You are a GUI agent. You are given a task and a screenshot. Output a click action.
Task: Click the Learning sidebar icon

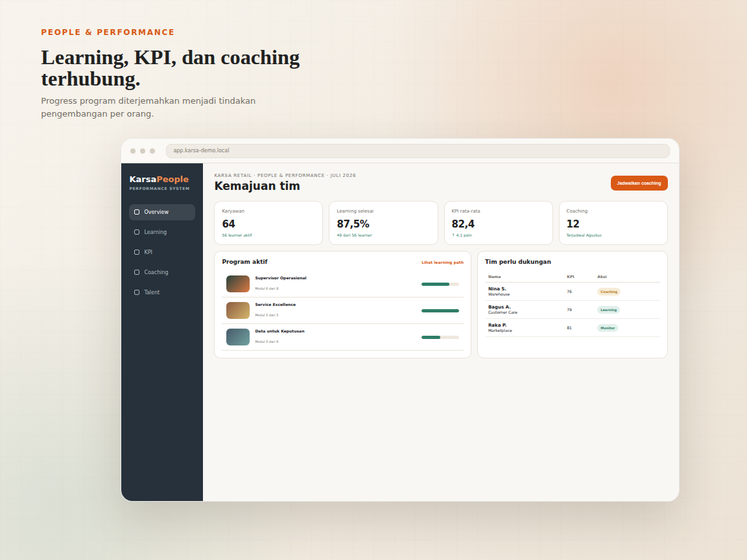click(137, 232)
